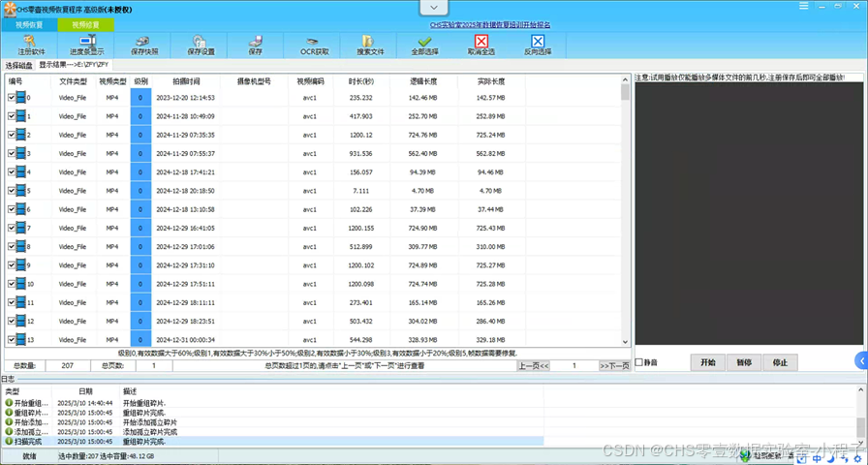Viewport: 868px width, 465px height.
Task: Click the video list vertical scrollbar thumb
Action: coord(625,92)
